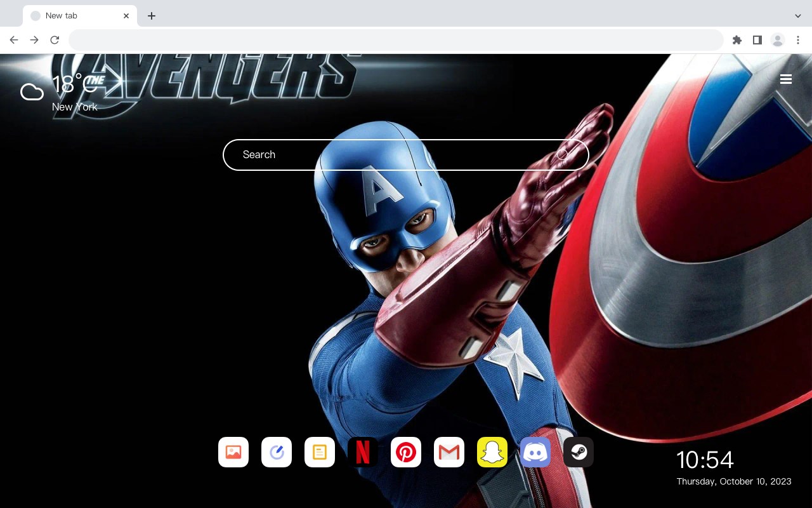
Task: Click the 10:54 clock display
Action: click(x=705, y=460)
